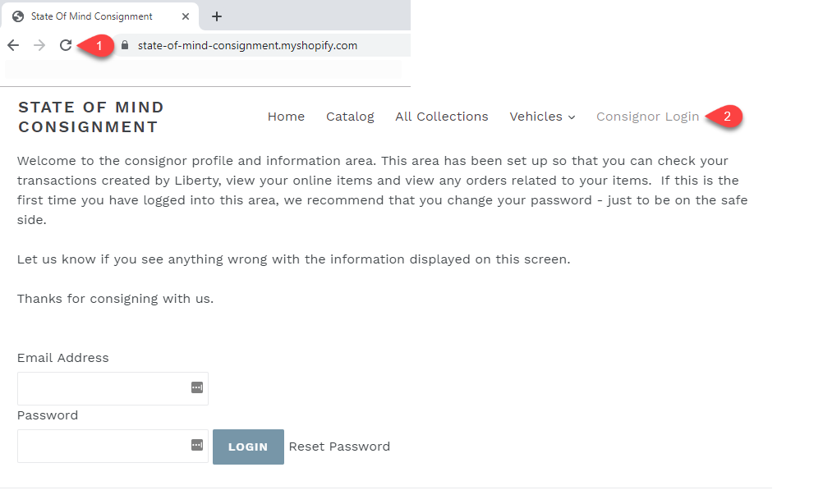Open All Collections in the navigation
Screen dimensions: 823x504
coord(442,117)
